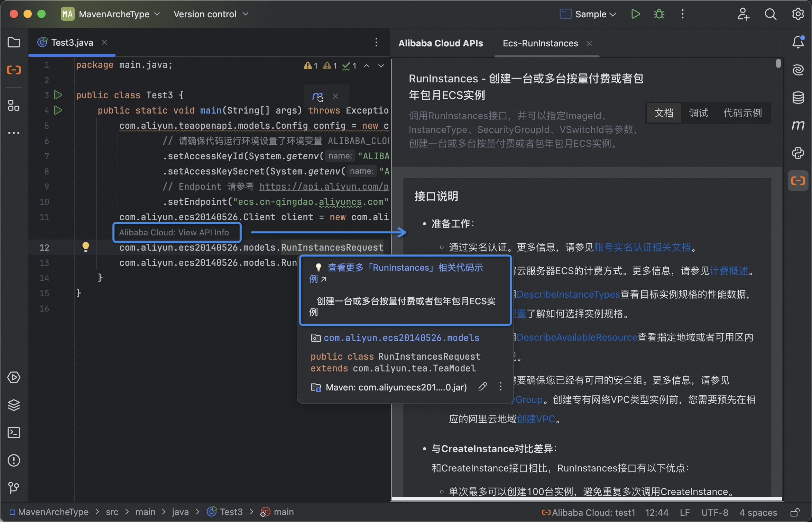The height and width of the screenshot is (522, 812).
Task: Switch to 文档 documentation tab
Action: (664, 113)
